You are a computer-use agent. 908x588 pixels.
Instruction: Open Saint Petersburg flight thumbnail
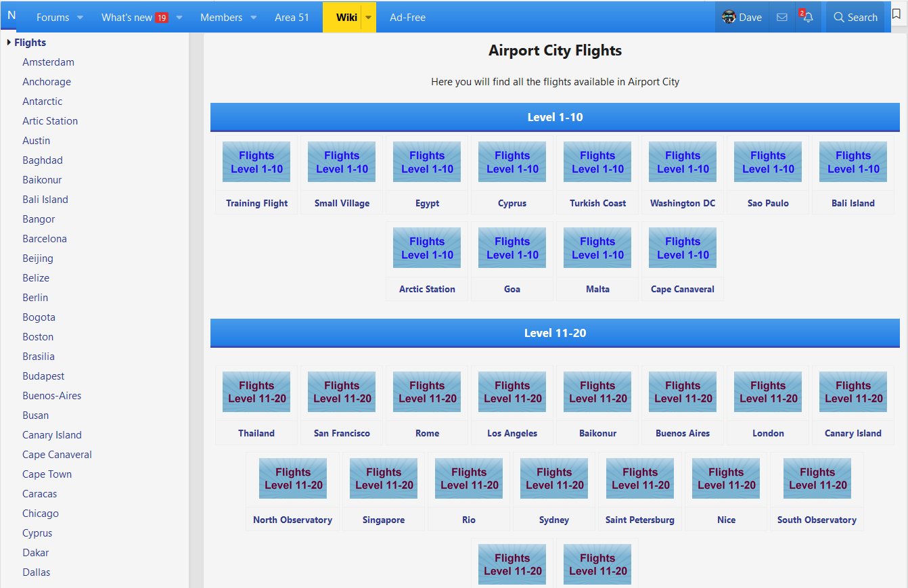tap(640, 478)
